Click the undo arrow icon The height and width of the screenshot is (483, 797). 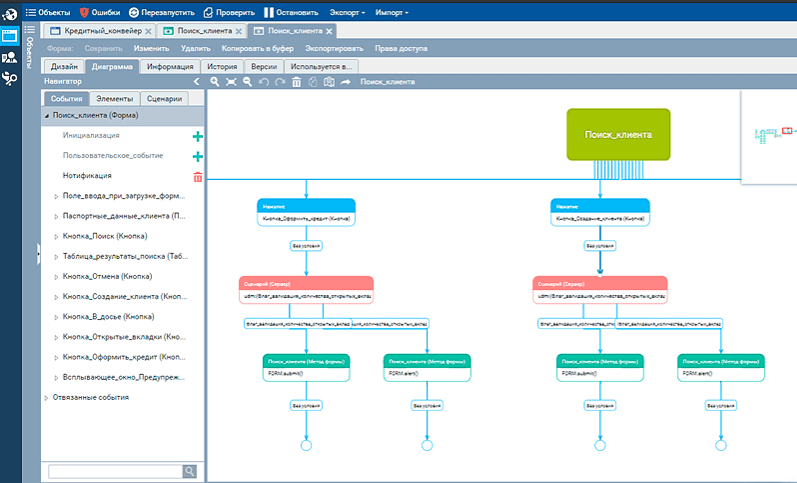(x=264, y=82)
